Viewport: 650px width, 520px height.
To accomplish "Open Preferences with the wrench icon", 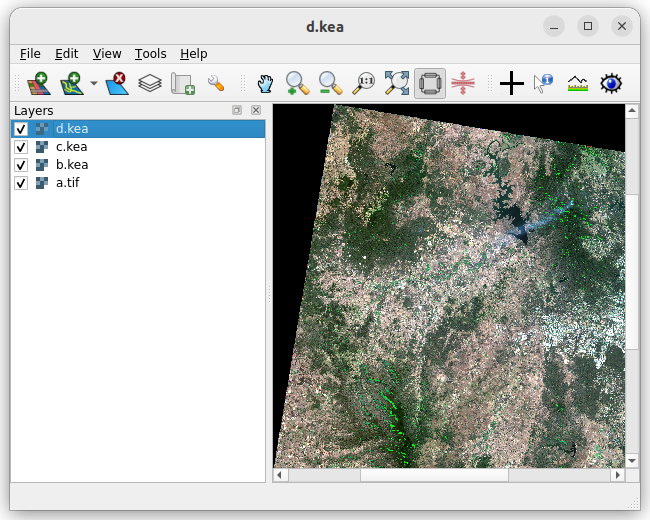I will click(216, 83).
